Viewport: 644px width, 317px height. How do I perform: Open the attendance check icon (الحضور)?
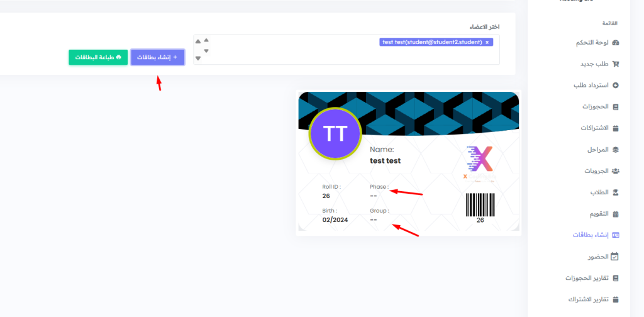[615, 256]
